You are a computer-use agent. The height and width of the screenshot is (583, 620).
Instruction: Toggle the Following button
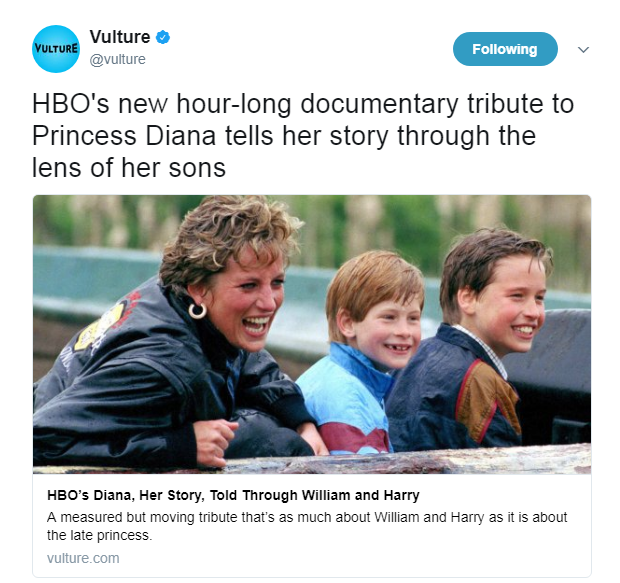[x=505, y=49]
